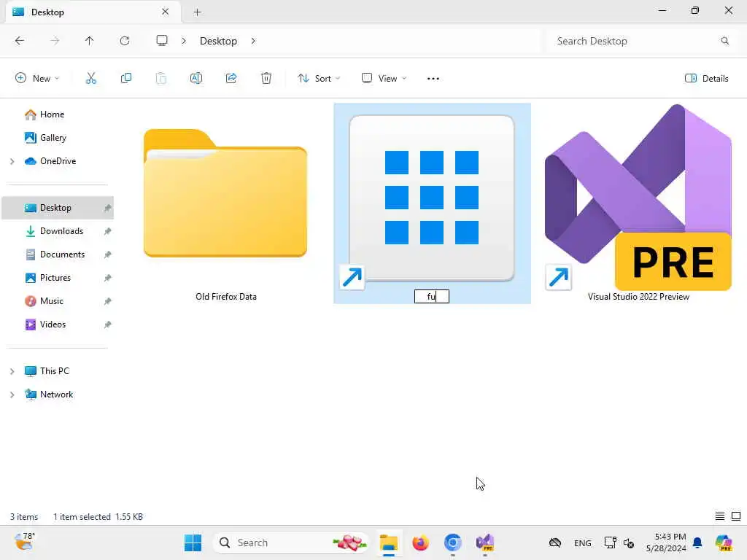
Task: Open the Windows Start button
Action: tap(193, 542)
